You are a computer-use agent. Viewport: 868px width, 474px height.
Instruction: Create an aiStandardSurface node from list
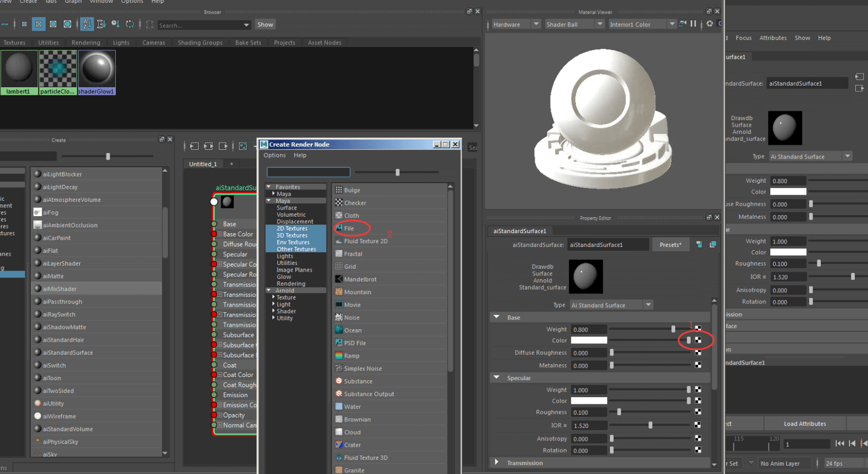pos(68,353)
